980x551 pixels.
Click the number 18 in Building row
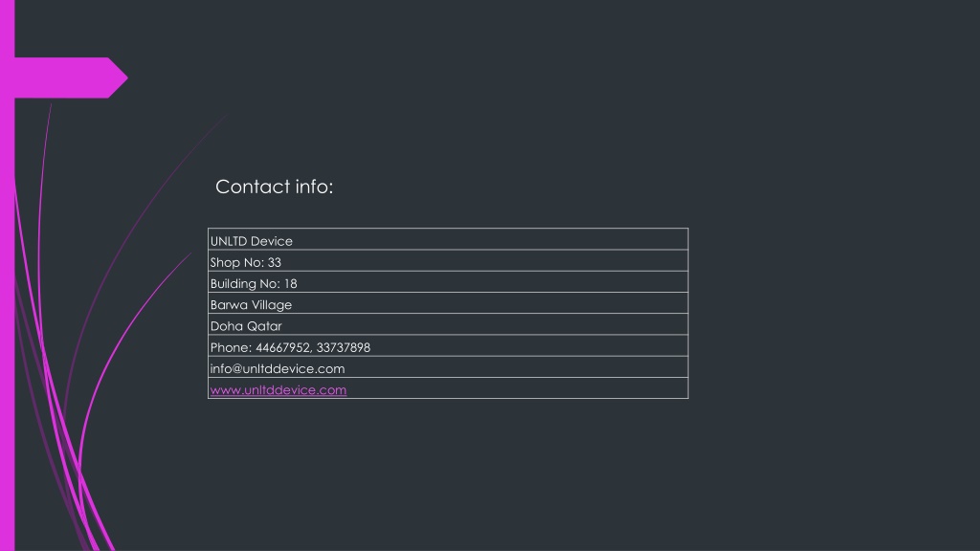290,283
